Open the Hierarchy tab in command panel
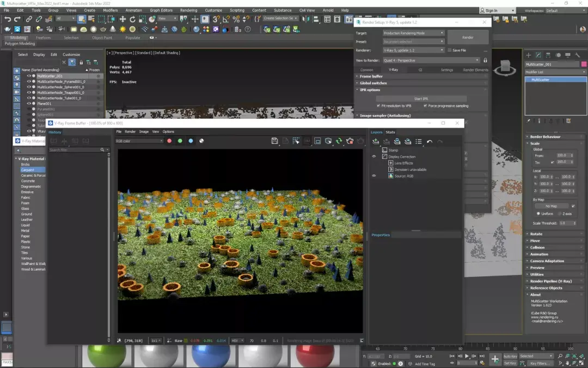 pos(548,55)
